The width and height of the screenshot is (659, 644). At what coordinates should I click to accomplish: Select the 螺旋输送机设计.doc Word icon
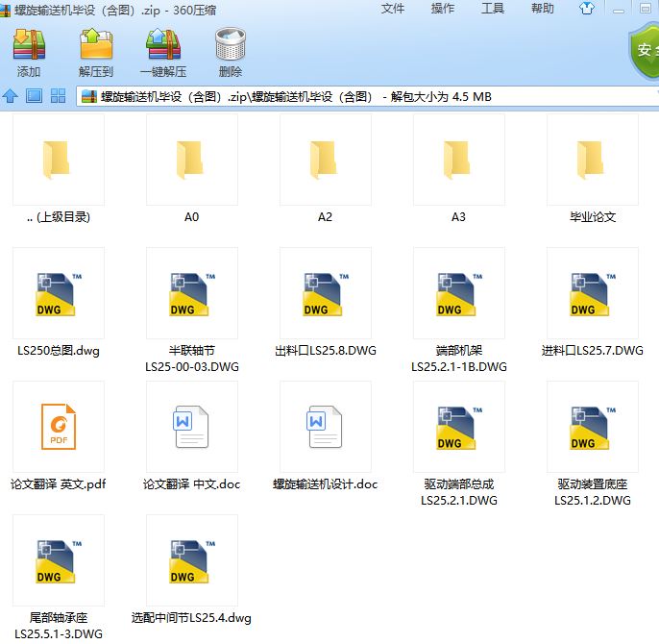(x=326, y=427)
